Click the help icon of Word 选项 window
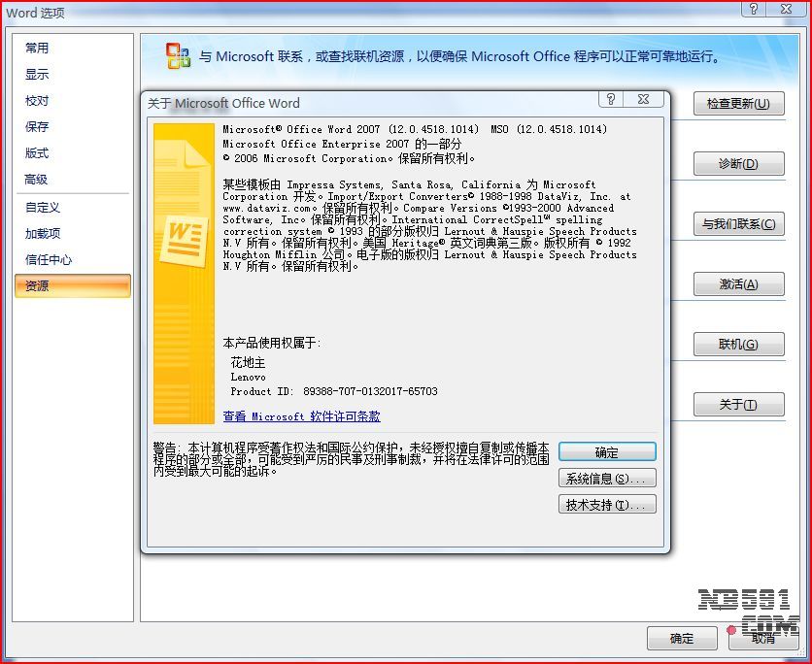Image resolution: width=812 pixels, height=664 pixels. pos(754,9)
